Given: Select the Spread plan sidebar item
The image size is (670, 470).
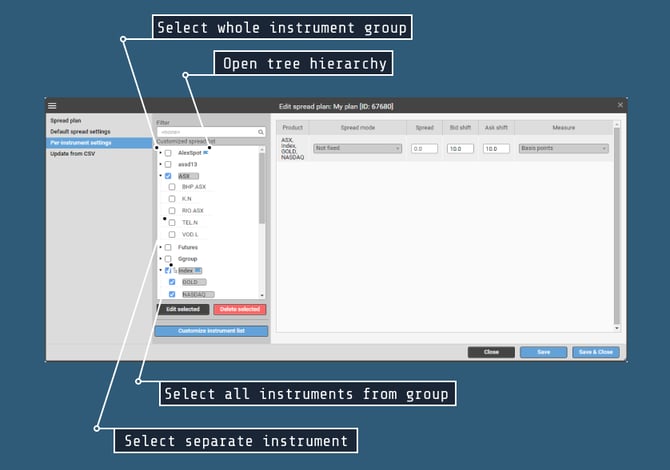Looking at the screenshot, I should click(66, 120).
